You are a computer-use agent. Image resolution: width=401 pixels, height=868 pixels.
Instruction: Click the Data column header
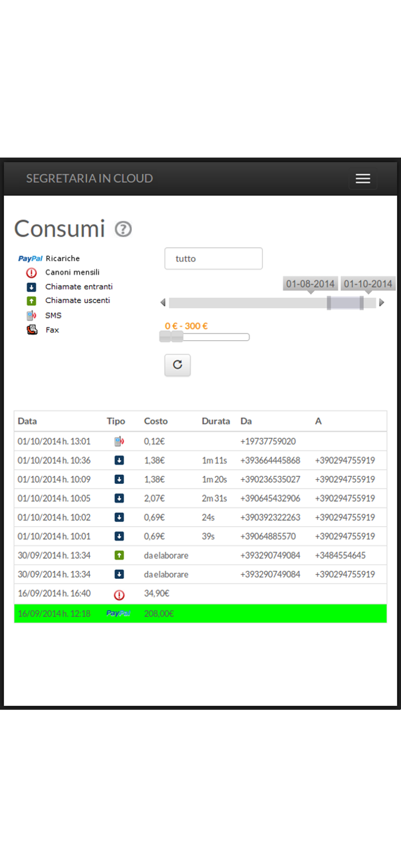click(x=27, y=421)
